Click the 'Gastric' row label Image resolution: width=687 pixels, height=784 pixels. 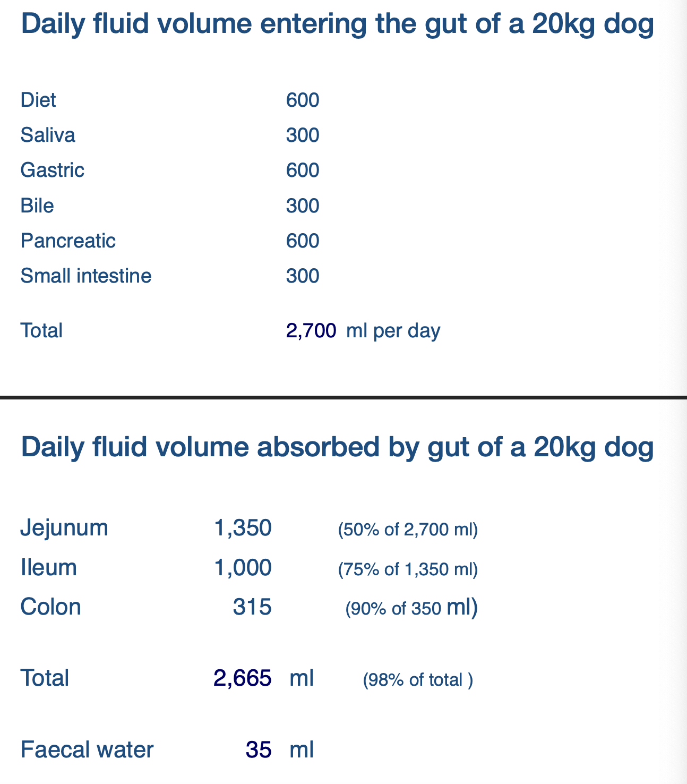tap(52, 170)
